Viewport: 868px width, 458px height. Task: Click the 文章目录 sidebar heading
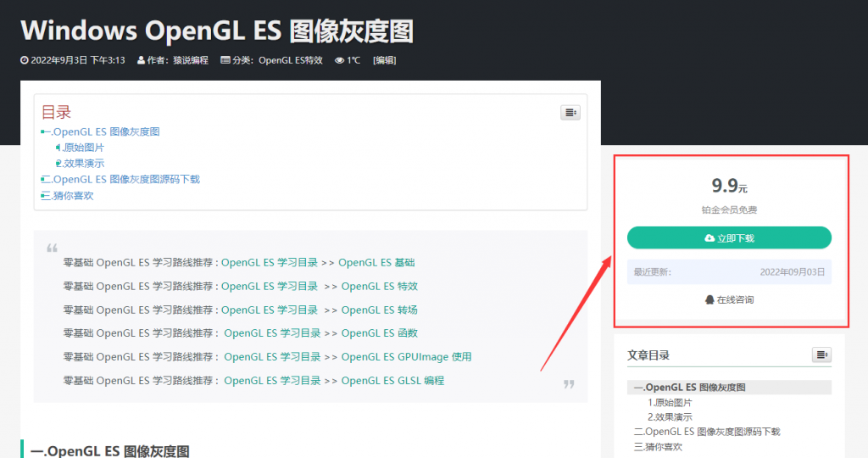pyautogui.click(x=648, y=355)
